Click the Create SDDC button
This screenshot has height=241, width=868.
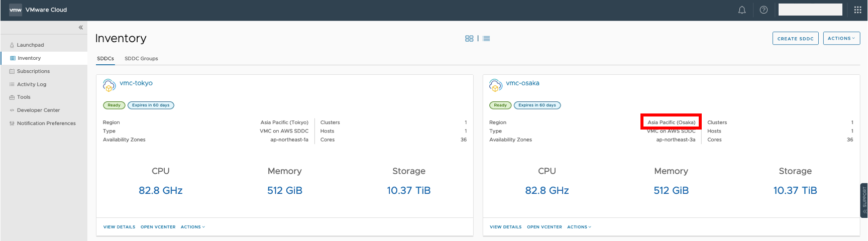pyautogui.click(x=795, y=39)
